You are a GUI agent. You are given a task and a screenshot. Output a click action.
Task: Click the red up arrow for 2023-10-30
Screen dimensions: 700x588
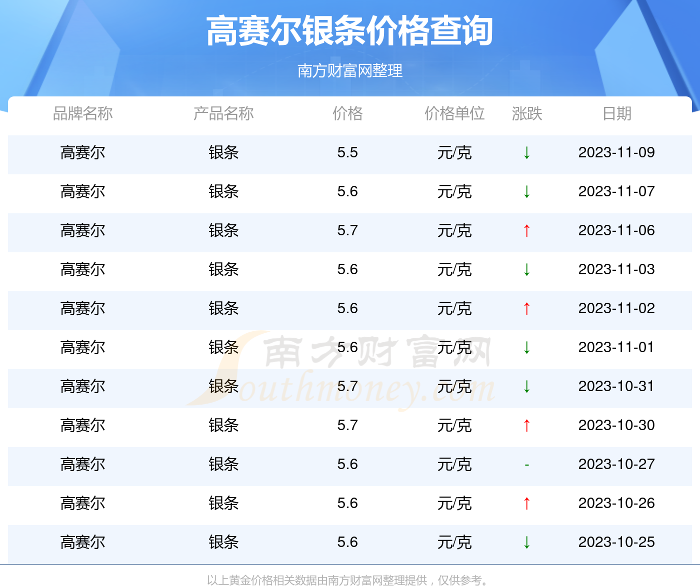click(526, 426)
